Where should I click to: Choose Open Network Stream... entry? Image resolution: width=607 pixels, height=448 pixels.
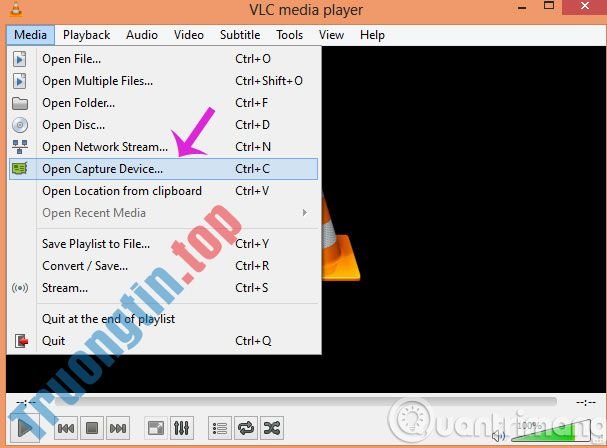tap(163, 147)
